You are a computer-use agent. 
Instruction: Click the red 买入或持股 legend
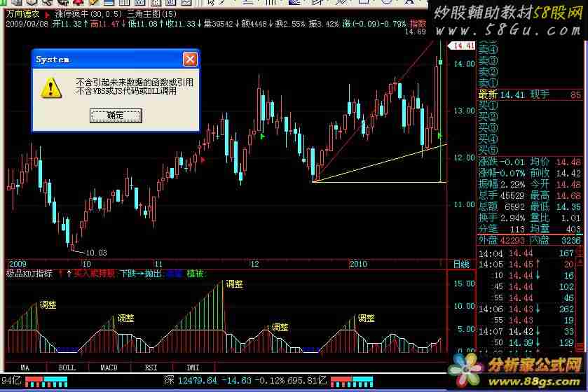tap(94, 274)
